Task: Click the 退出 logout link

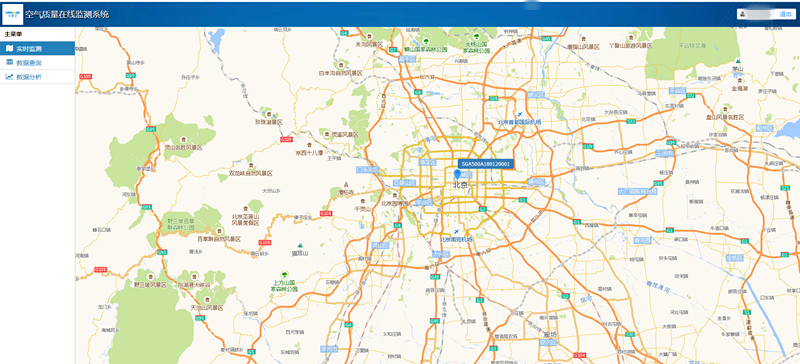Action: (785, 14)
